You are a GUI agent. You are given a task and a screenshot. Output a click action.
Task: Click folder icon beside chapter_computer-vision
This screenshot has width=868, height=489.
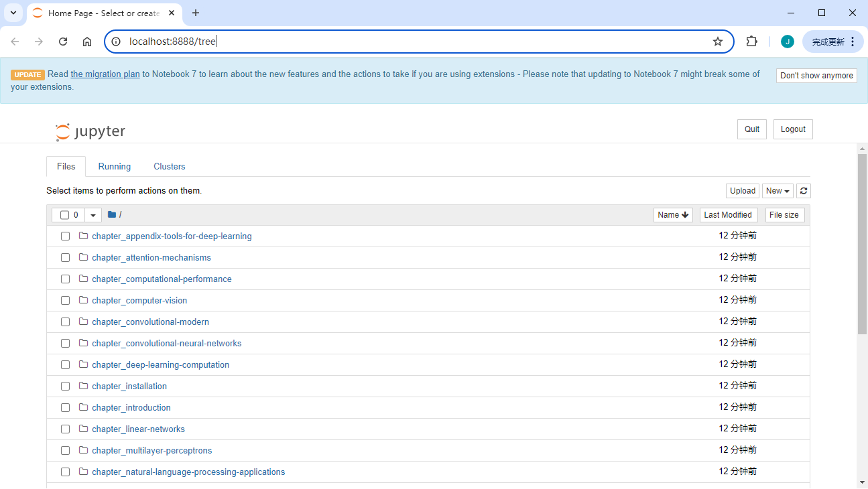(x=84, y=300)
